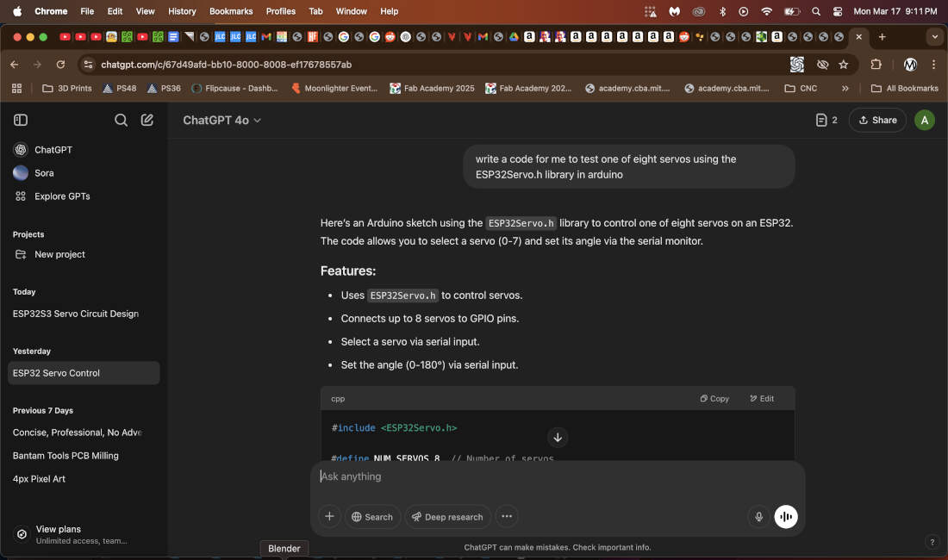The width and height of the screenshot is (948, 560).
Task: Select the ESP32 Servo Control chat
Action: (84, 373)
